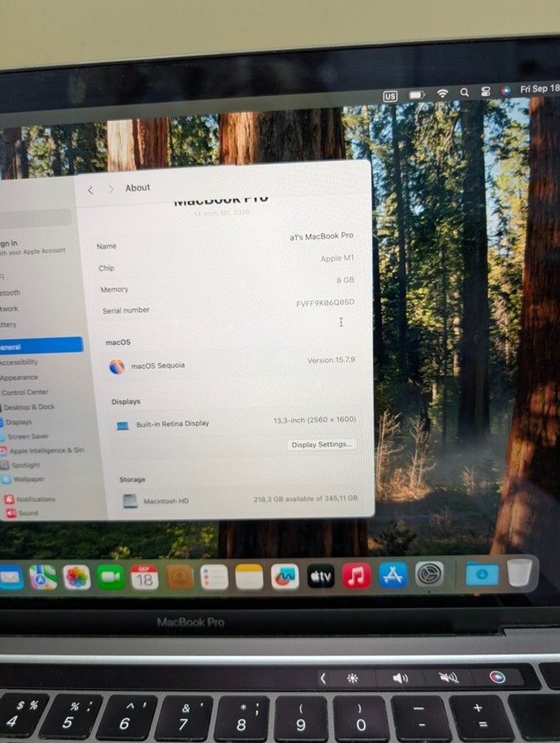Click the settings sidebar search field

(x=34, y=218)
